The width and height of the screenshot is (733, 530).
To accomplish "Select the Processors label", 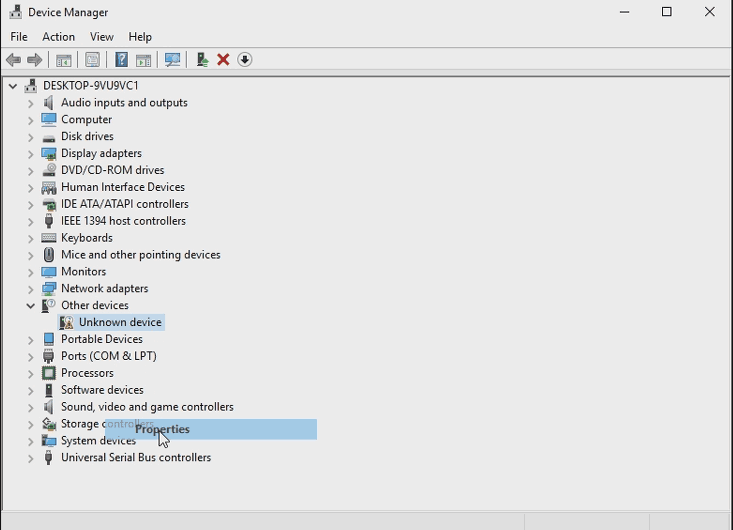I will click(87, 373).
